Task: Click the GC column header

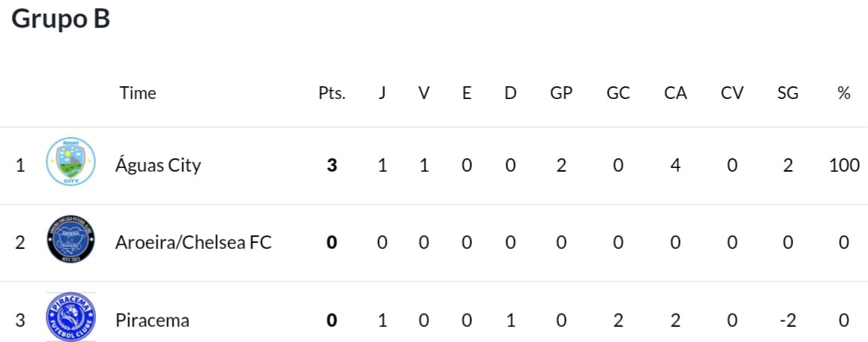Action: click(x=617, y=93)
